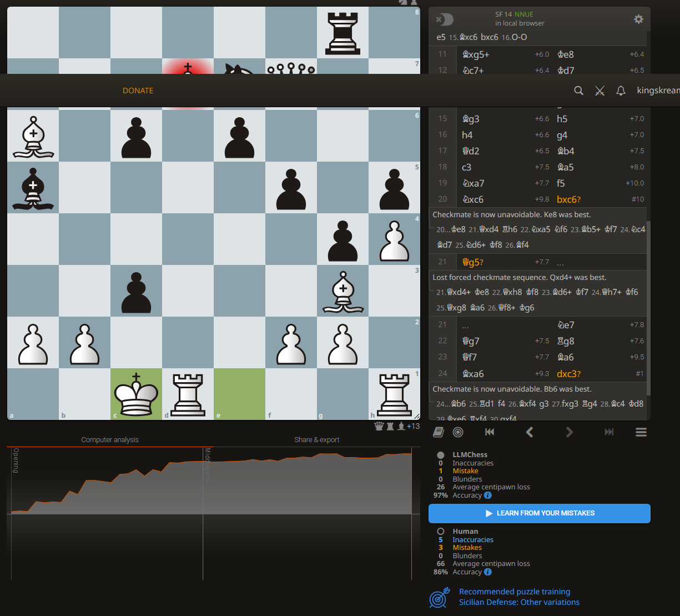Select move bxc6? in the move list
The height and width of the screenshot is (616, 680).
[569, 199]
